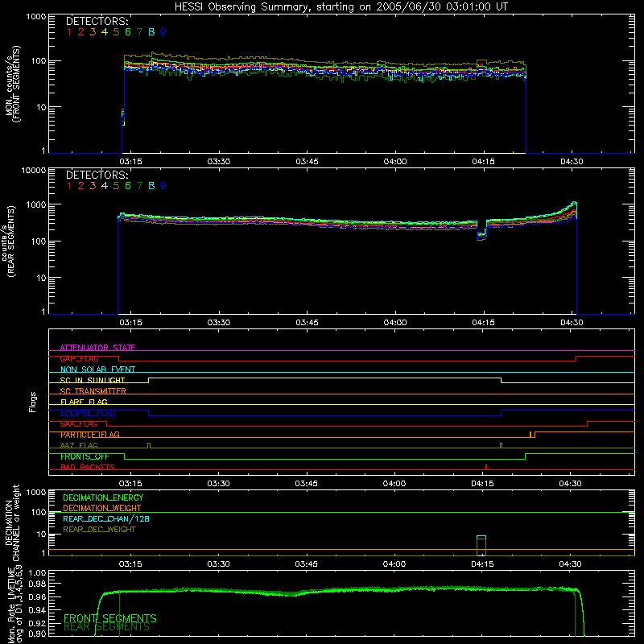
Task: Click the cyan rear decimation bump in decimation plot
Action: pyautogui.click(x=481, y=537)
